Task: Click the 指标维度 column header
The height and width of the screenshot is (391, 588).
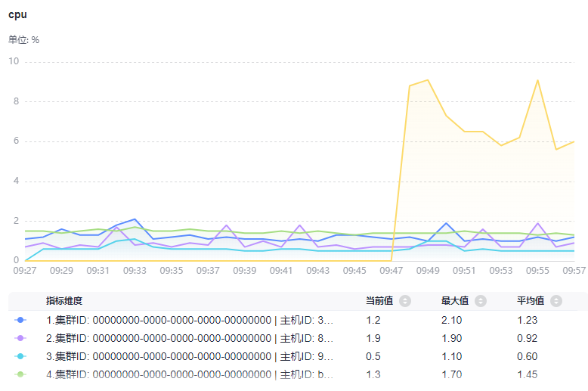Action: coord(64,301)
